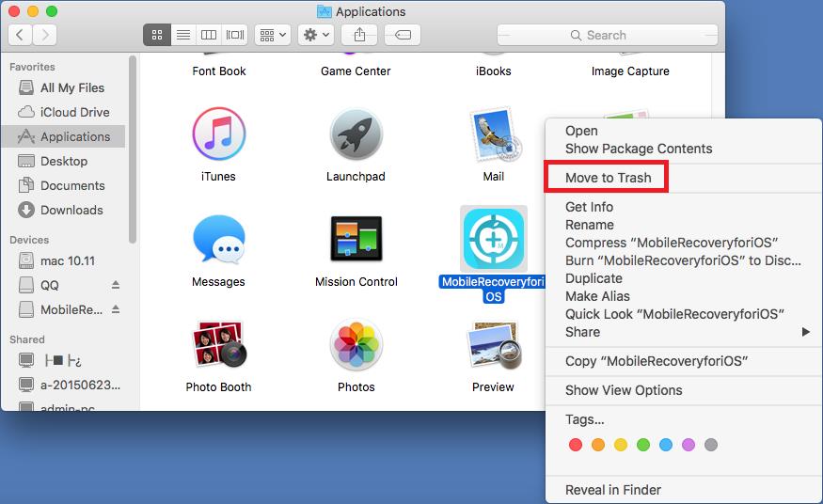Image resolution: width=823 pixels, height=504 pixels.
Task: Apply the yellow tag color
Action: coord(621,445)
